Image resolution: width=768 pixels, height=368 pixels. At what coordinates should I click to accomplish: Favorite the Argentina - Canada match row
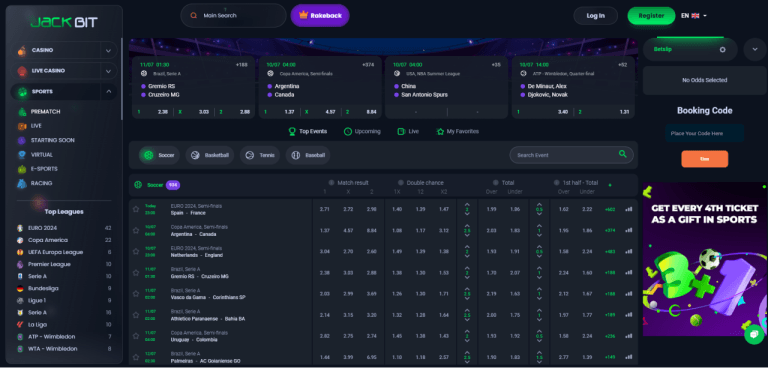(x=136, y=230)
